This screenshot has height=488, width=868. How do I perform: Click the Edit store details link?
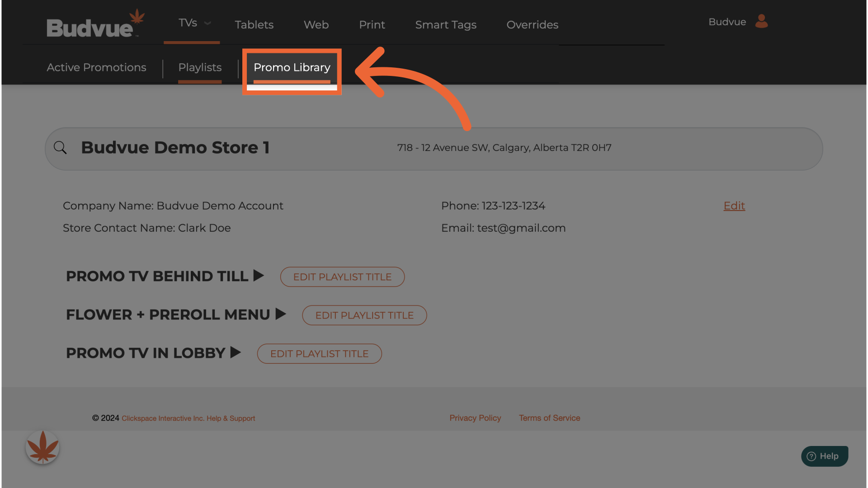coord(734,206)
